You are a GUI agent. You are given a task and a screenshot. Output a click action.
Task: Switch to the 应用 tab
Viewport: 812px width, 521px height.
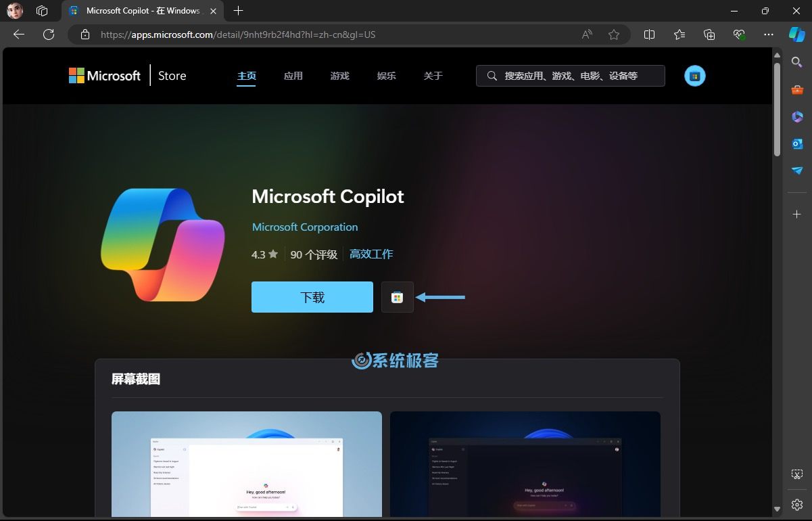pos(293,76)
